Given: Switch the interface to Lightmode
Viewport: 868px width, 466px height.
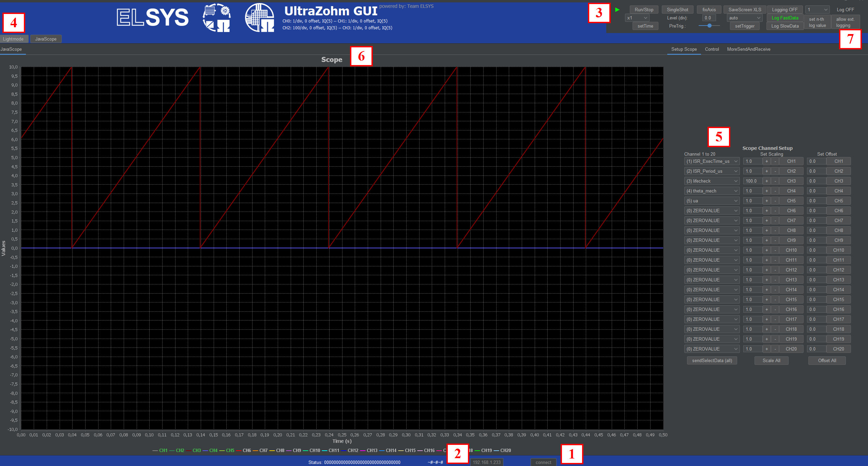Looking at the screenshot, I should [14, 39].
